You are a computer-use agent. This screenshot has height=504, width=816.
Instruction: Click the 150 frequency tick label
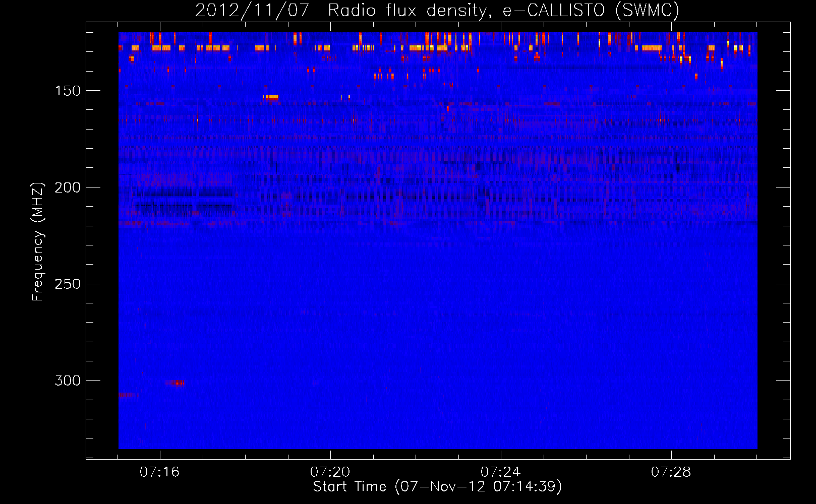tap(68, 91)
